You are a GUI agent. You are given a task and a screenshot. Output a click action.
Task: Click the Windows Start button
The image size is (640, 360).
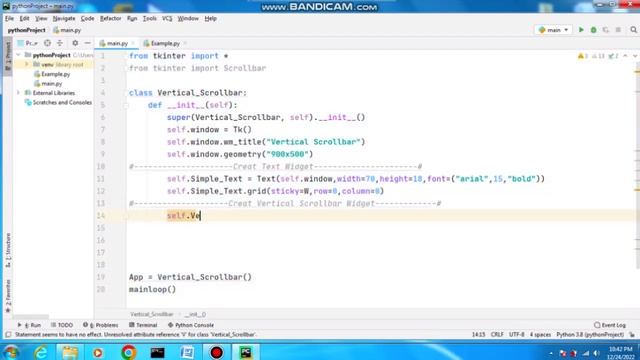pos(11,352)
